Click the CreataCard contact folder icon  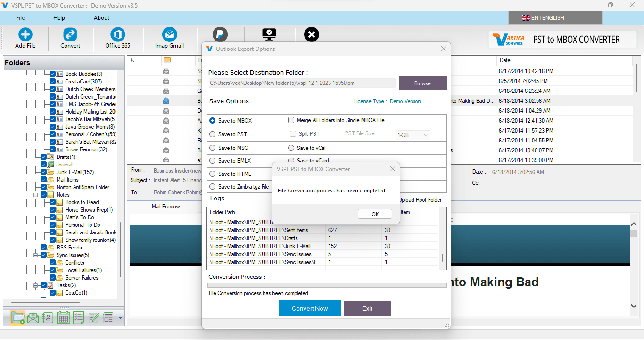[60, 82]
